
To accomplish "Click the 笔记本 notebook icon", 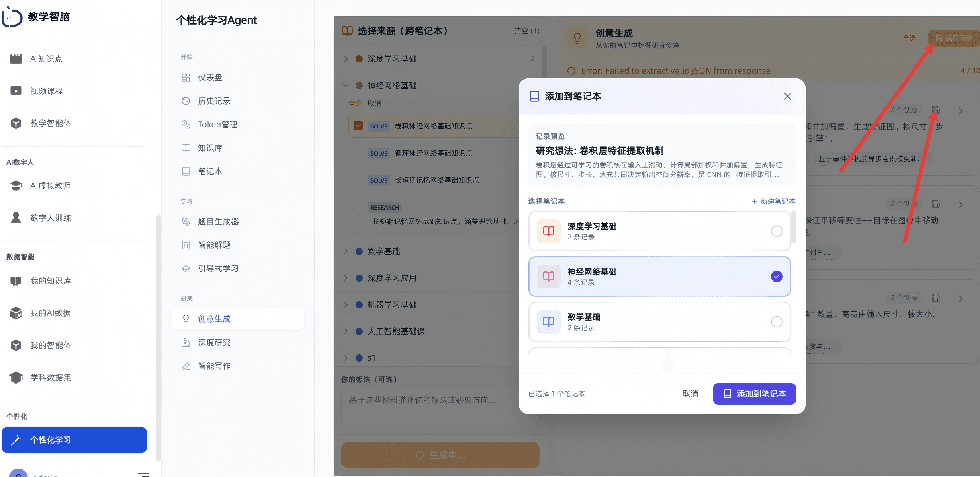I will [x=186, y=171].
